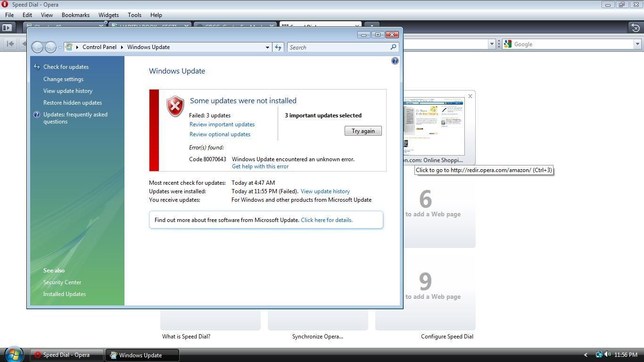Click the magnifier icon in Control Panel search

[393, 47]
